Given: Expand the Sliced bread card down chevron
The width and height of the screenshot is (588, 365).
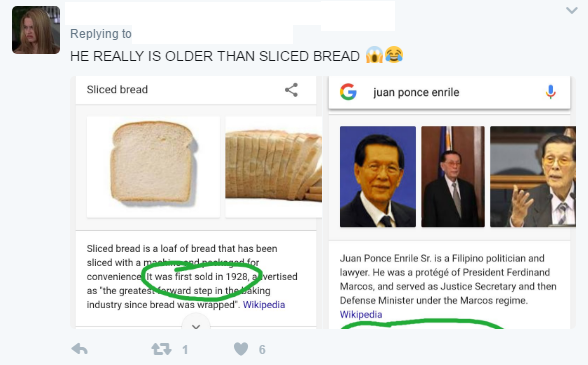Looking at the screenshot, I should (196, 326).
